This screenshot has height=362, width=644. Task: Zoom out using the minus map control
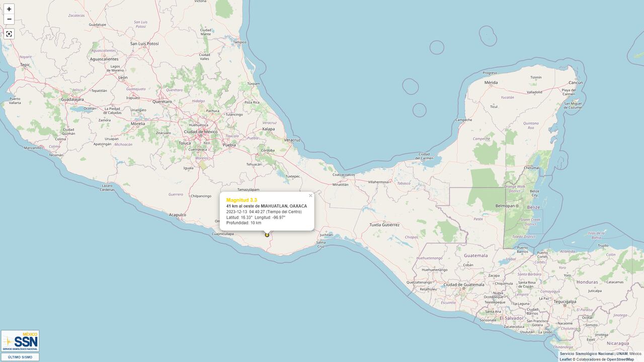point(9,19)
